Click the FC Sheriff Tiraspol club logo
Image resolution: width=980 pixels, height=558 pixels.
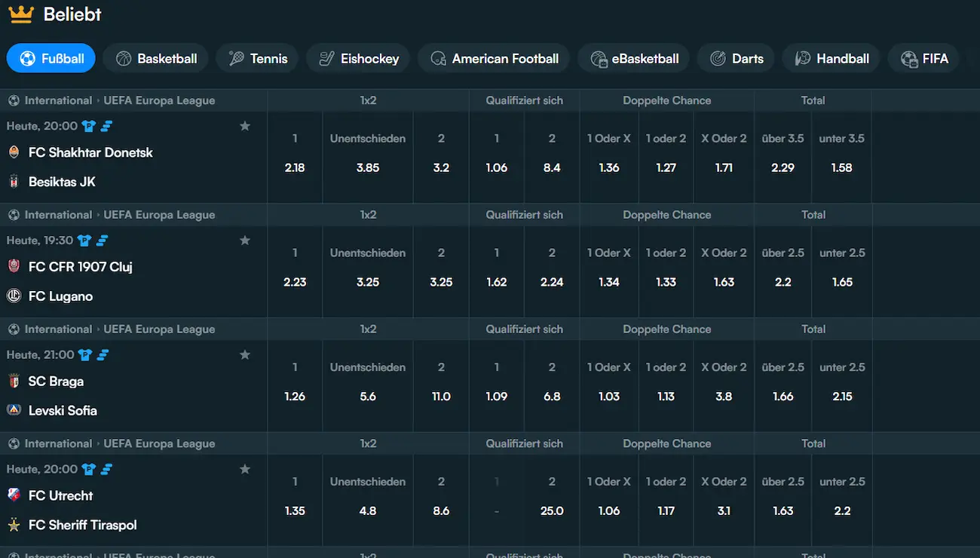14,525
